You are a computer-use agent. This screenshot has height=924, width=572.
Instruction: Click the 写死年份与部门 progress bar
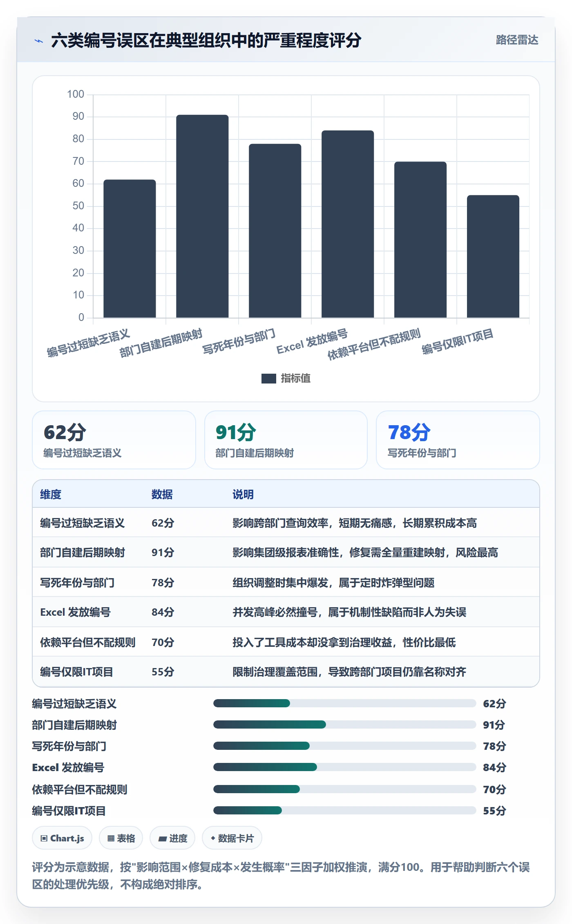point(344,746)
